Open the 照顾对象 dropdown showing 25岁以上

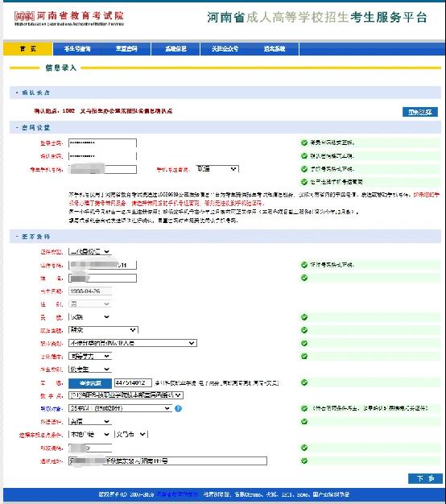[121, 408]
